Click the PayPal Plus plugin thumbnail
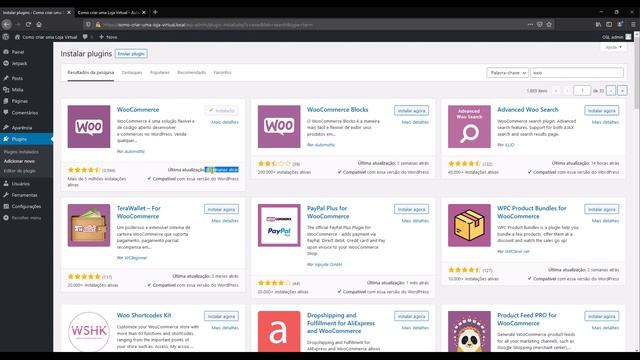The width and height of the screenshot is (640, 360). [279, 225]
